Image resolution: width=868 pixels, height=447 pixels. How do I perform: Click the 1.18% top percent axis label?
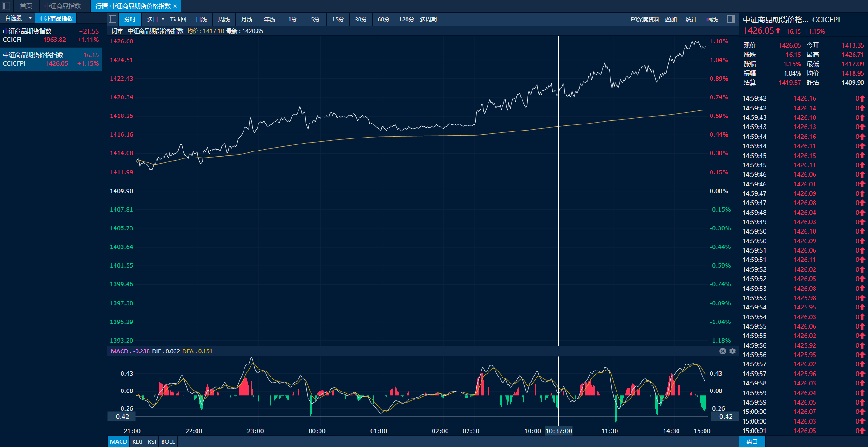[x=719, y=41]
